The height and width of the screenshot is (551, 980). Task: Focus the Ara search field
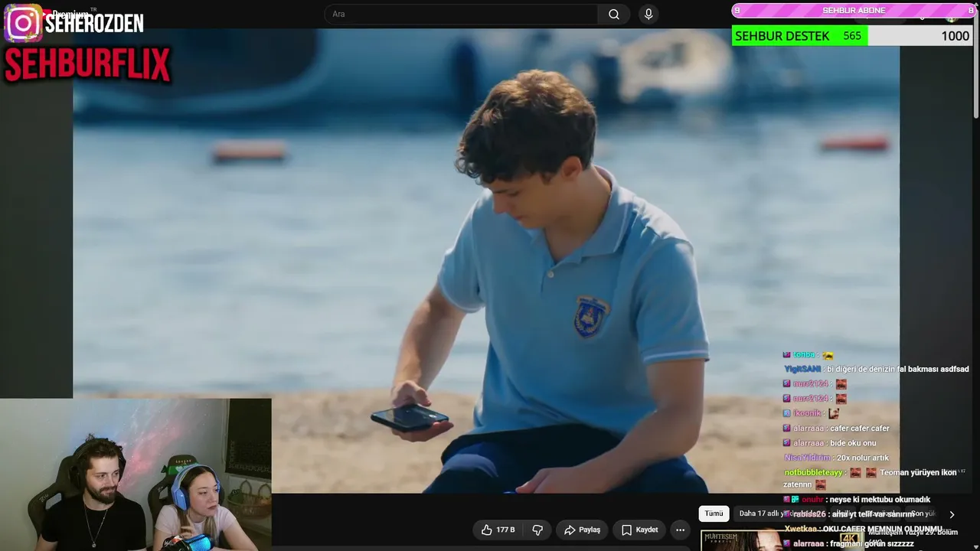pos(461,14)
